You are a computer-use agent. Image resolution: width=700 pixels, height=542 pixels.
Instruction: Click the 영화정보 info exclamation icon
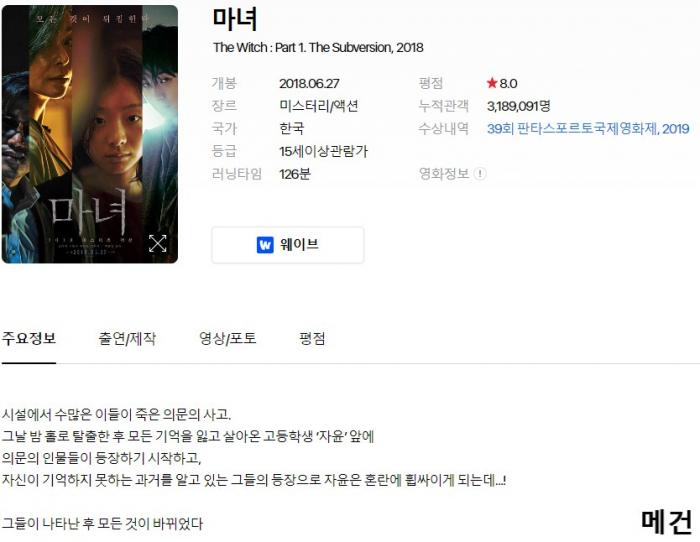[x=480, y=174]
